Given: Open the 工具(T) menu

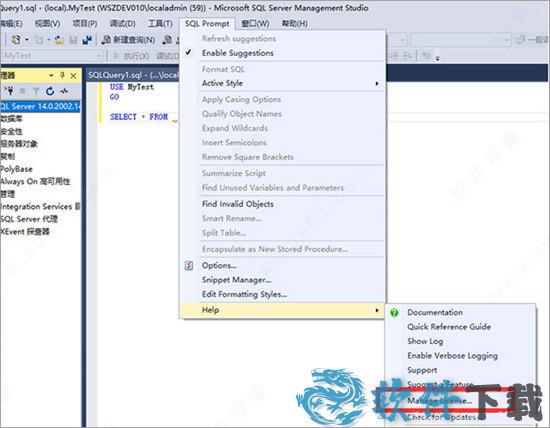Looking at the screenshot, I should click(160, 24).
